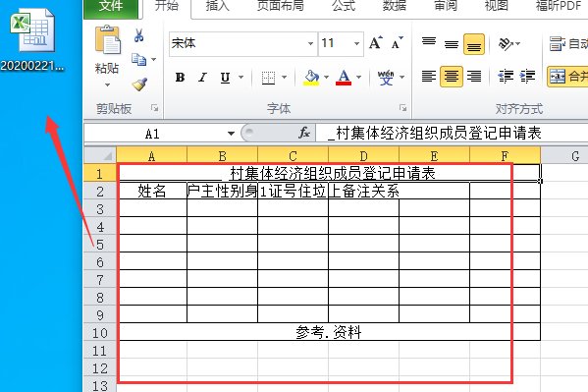Open underline style dropdown arrow

(241, 78)
